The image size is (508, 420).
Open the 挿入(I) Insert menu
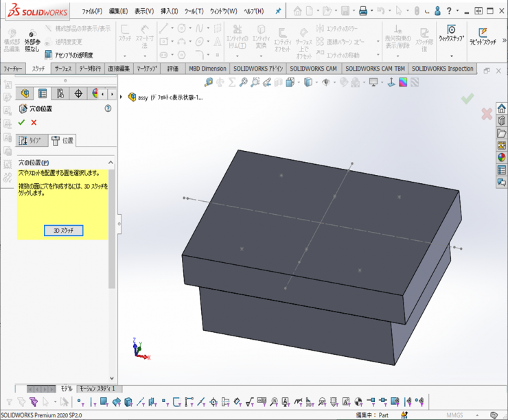pos(169,11)
